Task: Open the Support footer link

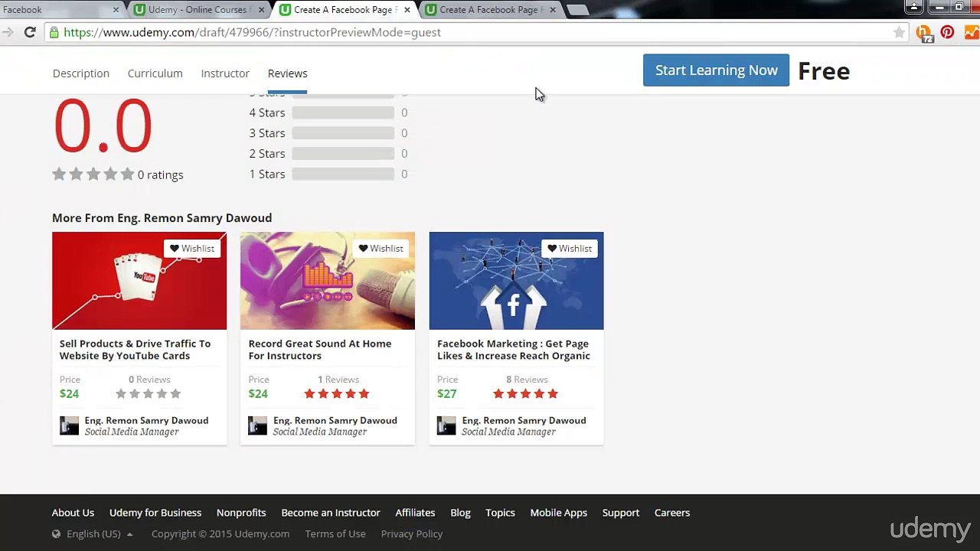Action: [621, 513]
